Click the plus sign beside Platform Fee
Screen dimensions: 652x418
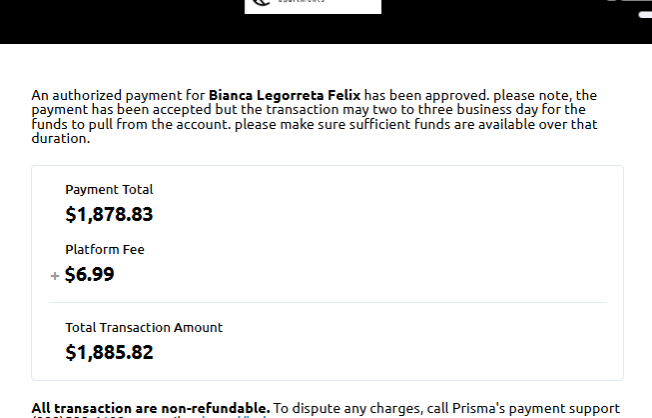55,276
